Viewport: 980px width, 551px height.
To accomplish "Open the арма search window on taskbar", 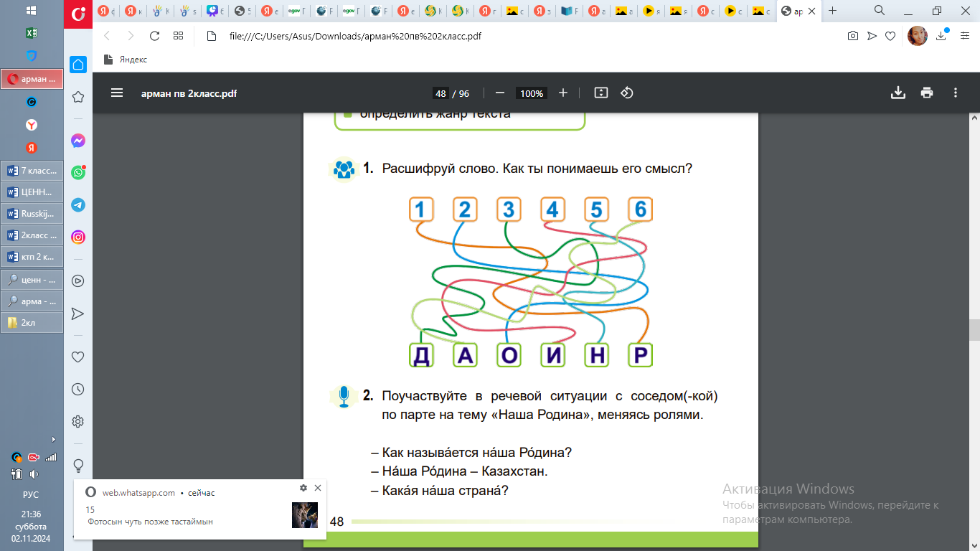I will click(x=32, y=301).
